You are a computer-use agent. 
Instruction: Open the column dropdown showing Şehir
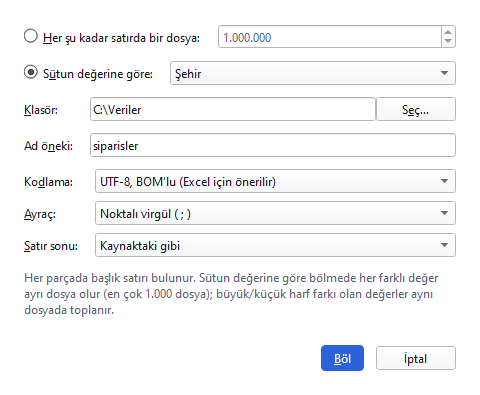313,73
